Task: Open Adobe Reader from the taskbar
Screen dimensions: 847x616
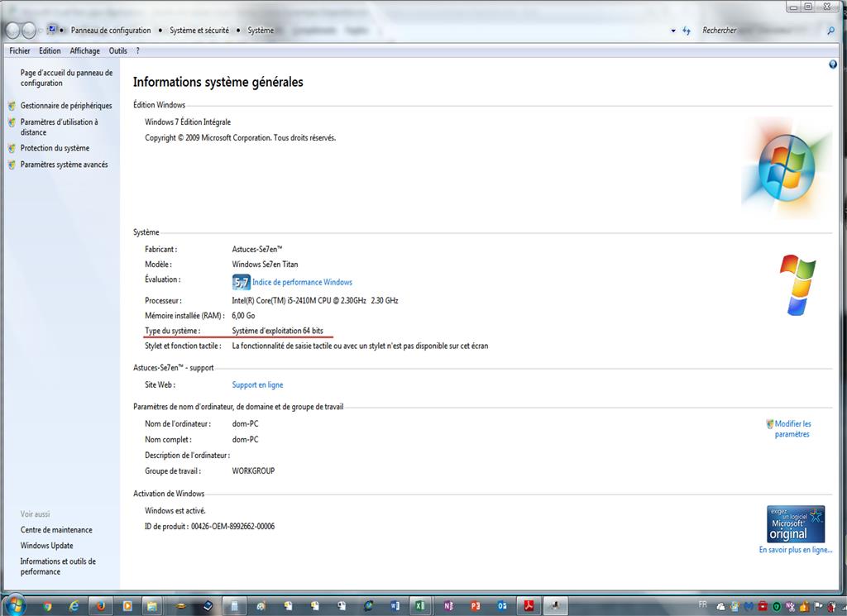Action: 529,606
